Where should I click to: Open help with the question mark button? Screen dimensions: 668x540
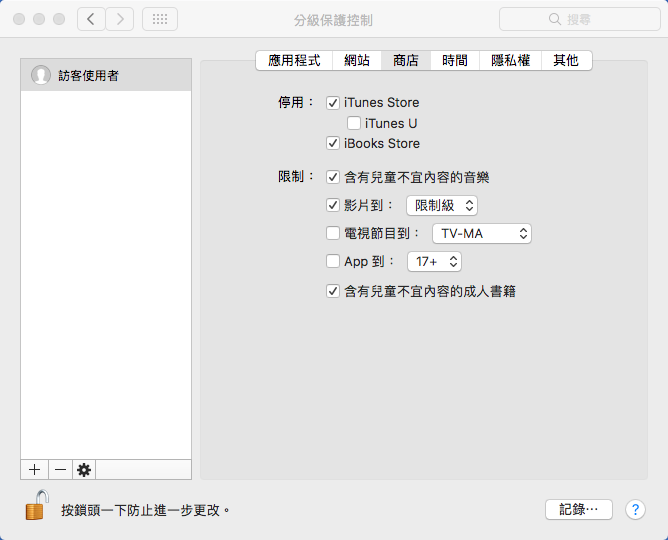click(x=635, y=509)
